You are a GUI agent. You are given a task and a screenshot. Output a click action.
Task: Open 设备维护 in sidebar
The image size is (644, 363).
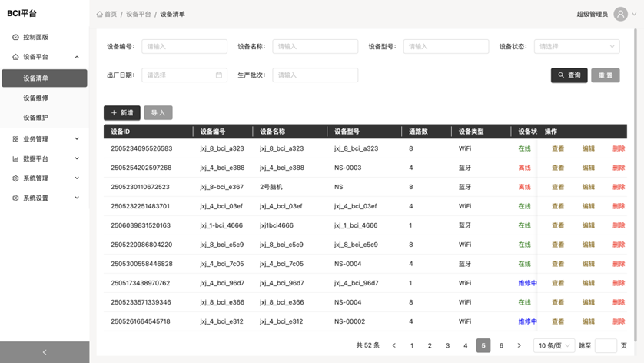[35, 118]
